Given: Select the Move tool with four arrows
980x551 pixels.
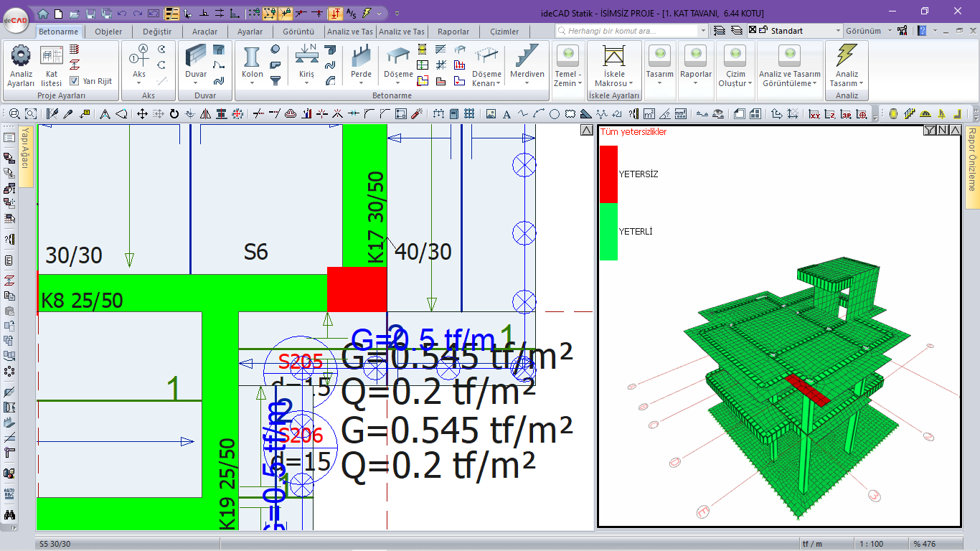Looking at the screenshot, I should pyautogui.click(x=142, y=113).
